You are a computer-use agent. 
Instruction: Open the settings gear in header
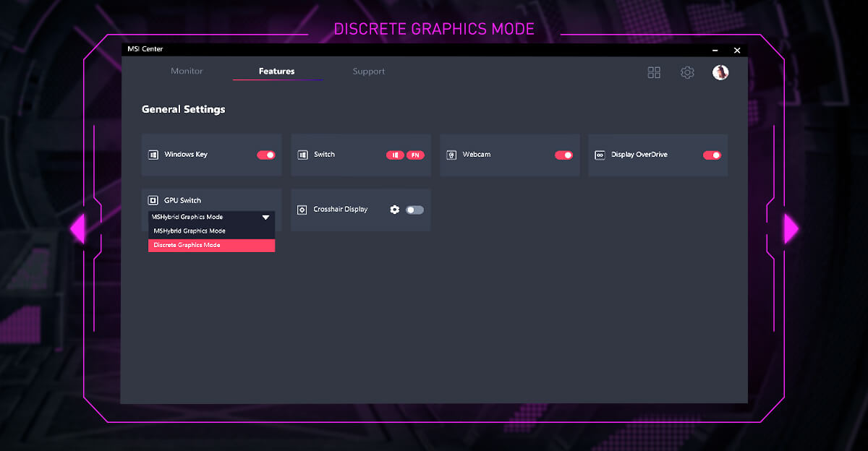point(687,72)
